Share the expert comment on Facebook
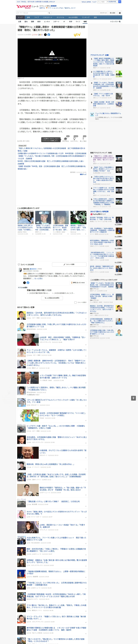The width and height of the screenshot is (138, 644). pos(28,283)
